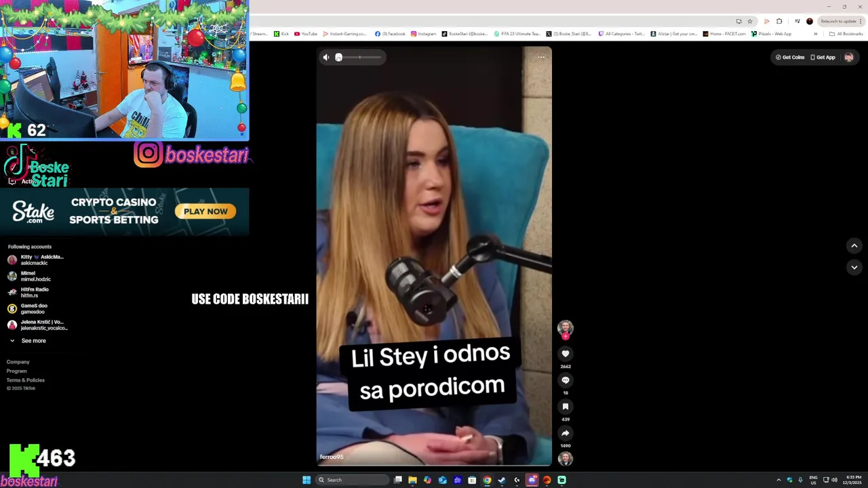Open the Company footer link
Screen dimensions: 868x488
pyautogui.click(x=18, y=362)
